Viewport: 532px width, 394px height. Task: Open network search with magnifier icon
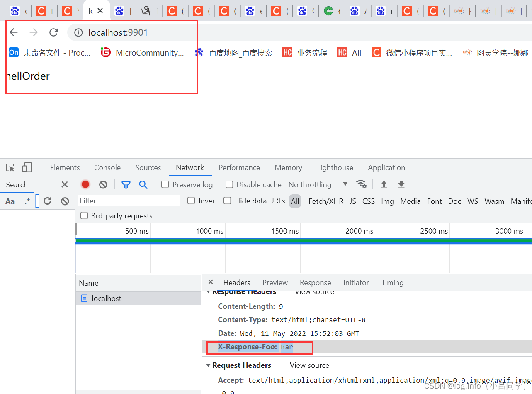pos(143,185)
